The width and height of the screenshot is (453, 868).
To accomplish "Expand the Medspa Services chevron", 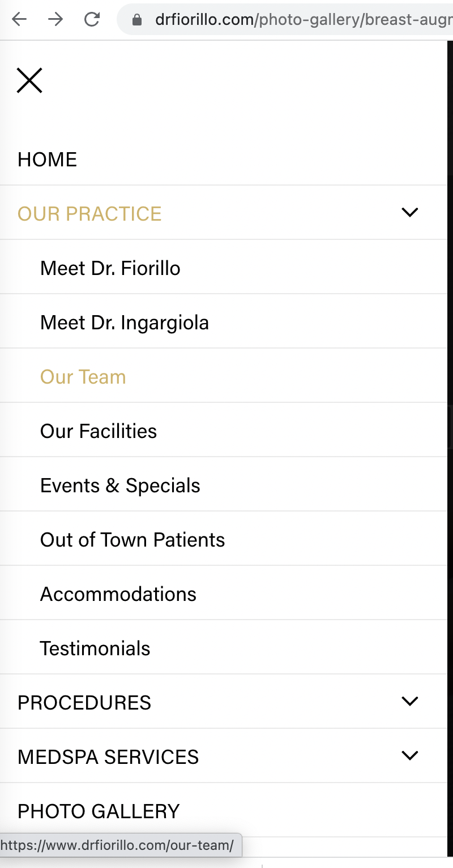I will pyautogui.click(x=409, y=755).
